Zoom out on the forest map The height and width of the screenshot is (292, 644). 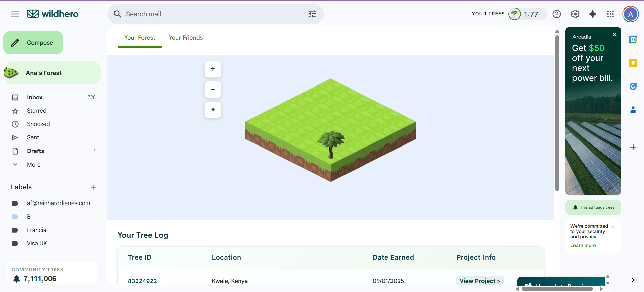(x=213, y=89)
